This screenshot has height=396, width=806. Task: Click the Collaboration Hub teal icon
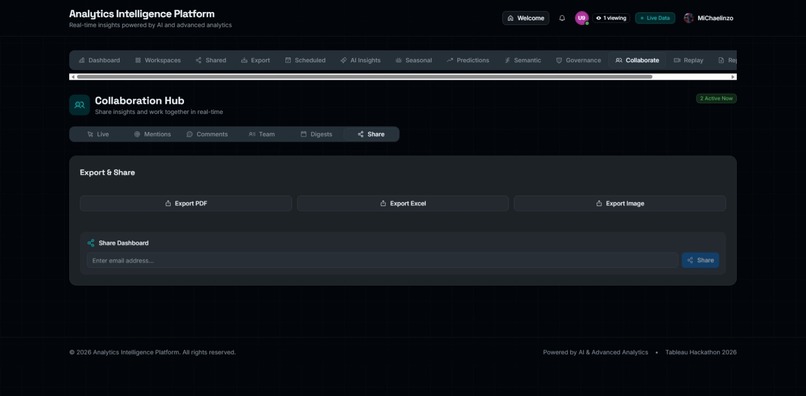79,105
